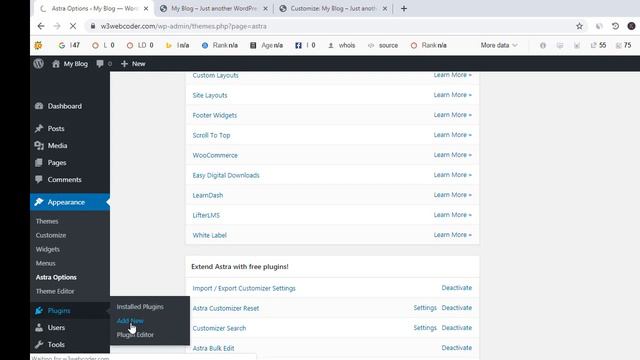This screenshot has width=640, height=360.
Task: Bookmark this page with star icon
Action: (579, 26)
